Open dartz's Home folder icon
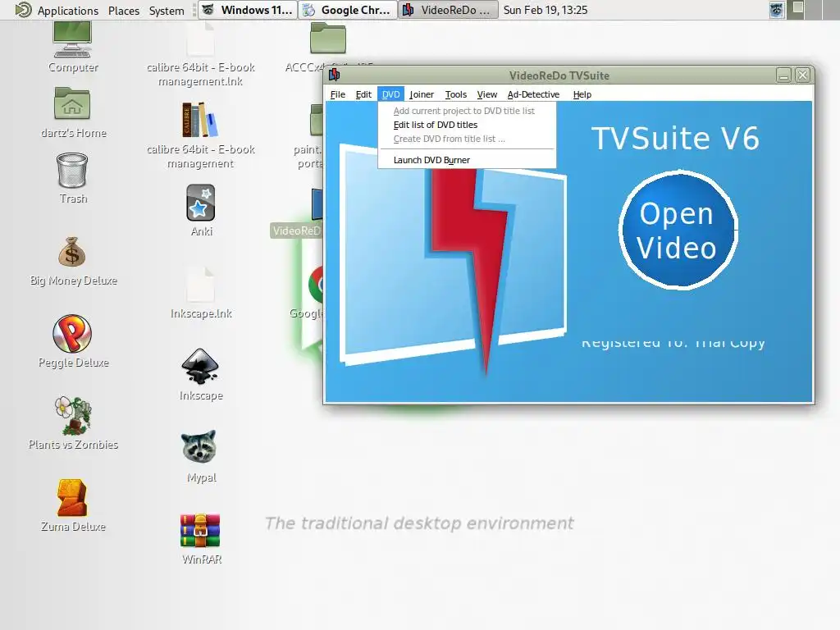Viewport: 840px width, 630px height. pyautogui.click(x=72, y=103)
